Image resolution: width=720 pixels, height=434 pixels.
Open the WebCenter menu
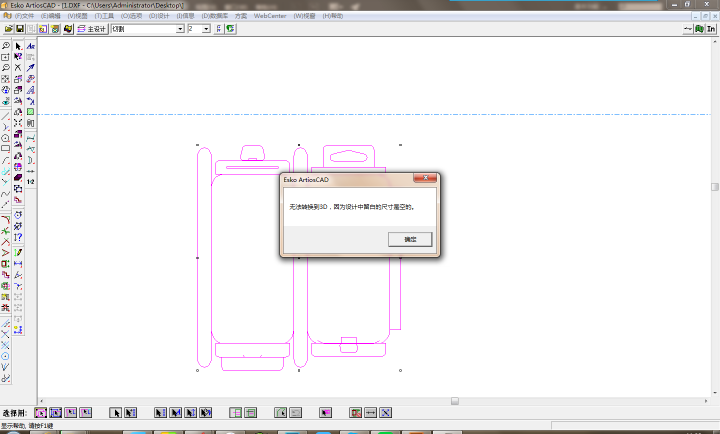(x=269, y=16)
